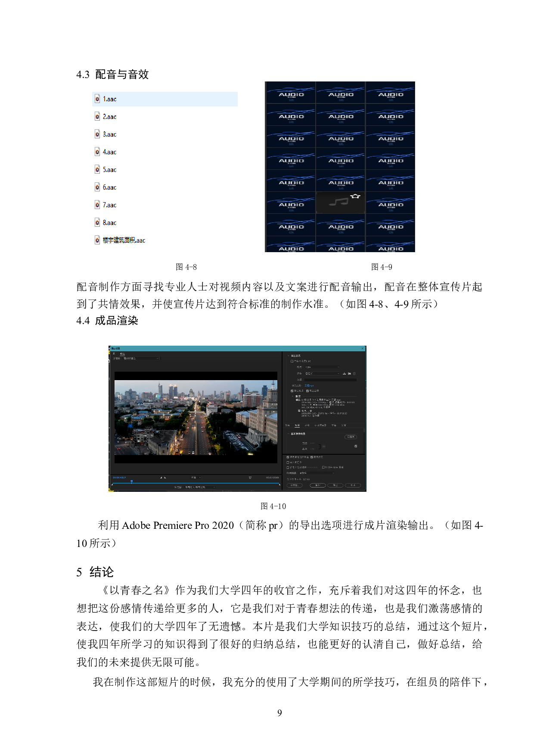Open the preset dropdown

(322, 374)
